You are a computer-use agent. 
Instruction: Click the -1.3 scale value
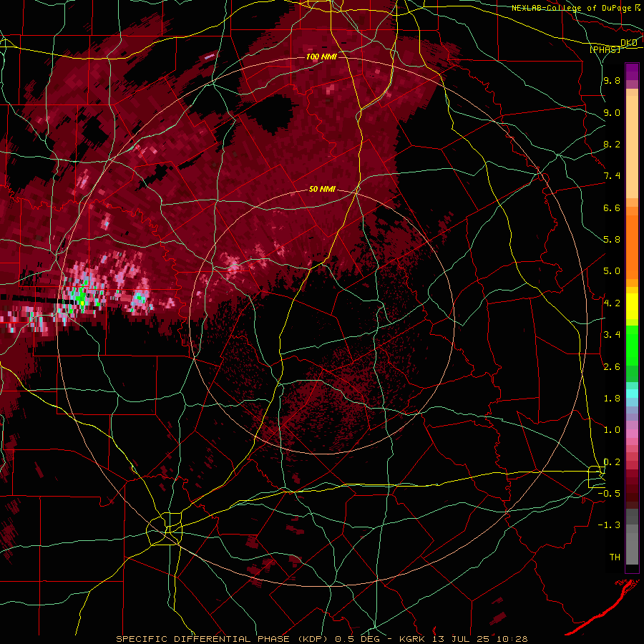[x=609, y=525]
